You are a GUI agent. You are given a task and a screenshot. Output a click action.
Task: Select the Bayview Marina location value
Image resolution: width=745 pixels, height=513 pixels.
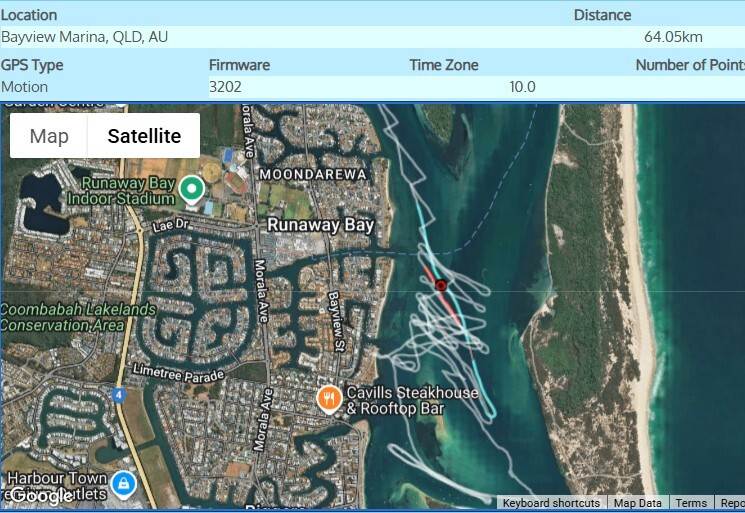(x=84, y=37)
